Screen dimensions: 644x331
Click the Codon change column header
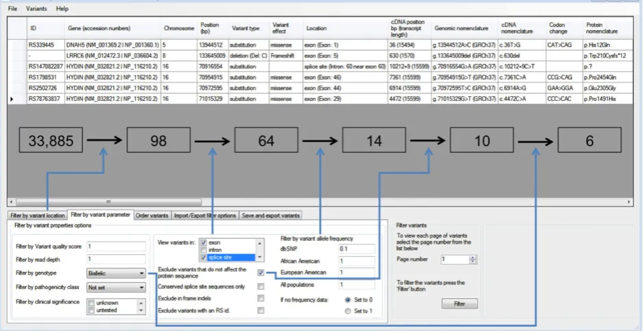click(564, 28)
